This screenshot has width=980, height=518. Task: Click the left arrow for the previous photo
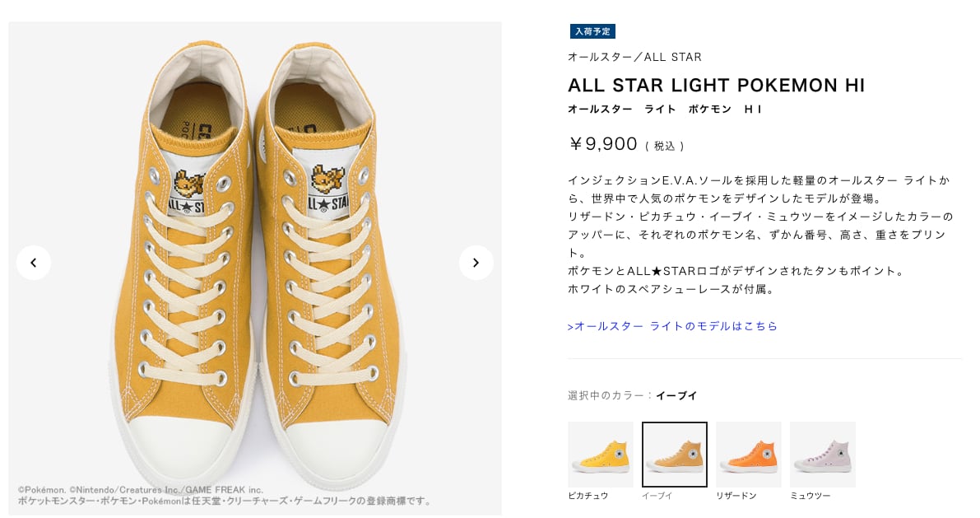pyautogui.click(x=34, y=262)
